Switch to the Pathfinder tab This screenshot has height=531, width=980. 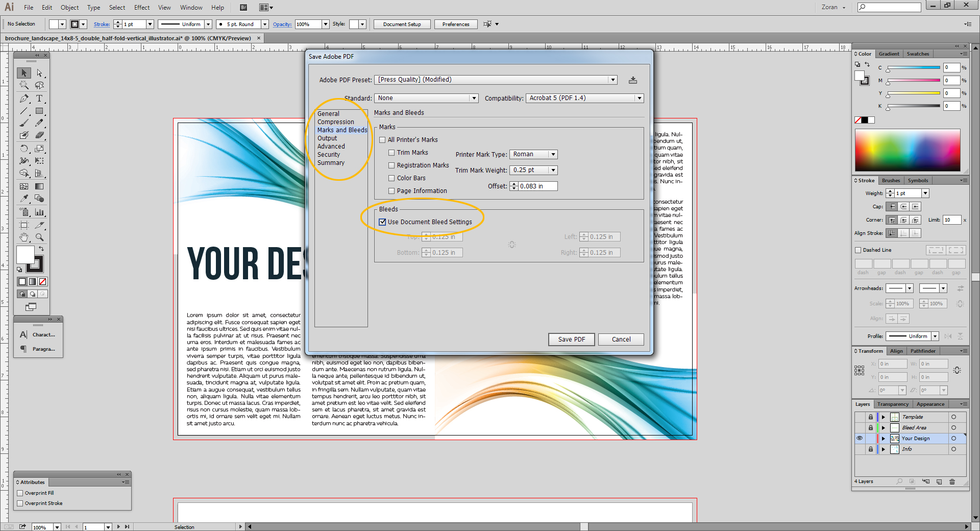(x=923, y=351)
